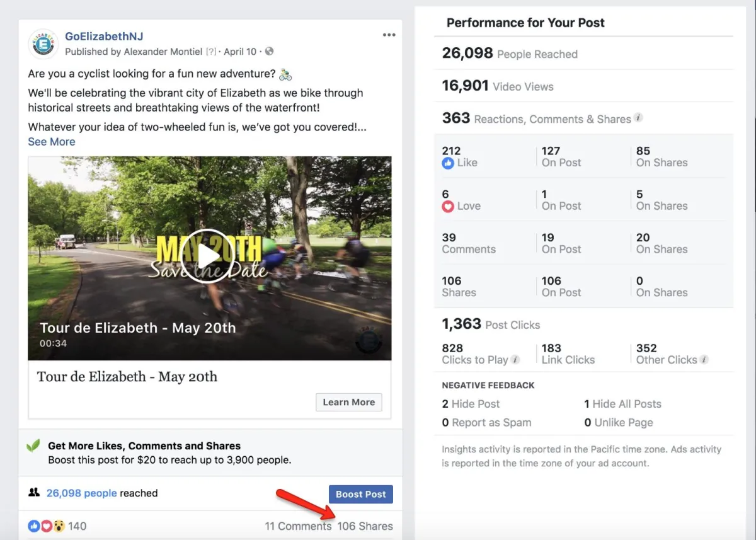
Task: Open the post options three-dot menu
Action: [389, 35]
